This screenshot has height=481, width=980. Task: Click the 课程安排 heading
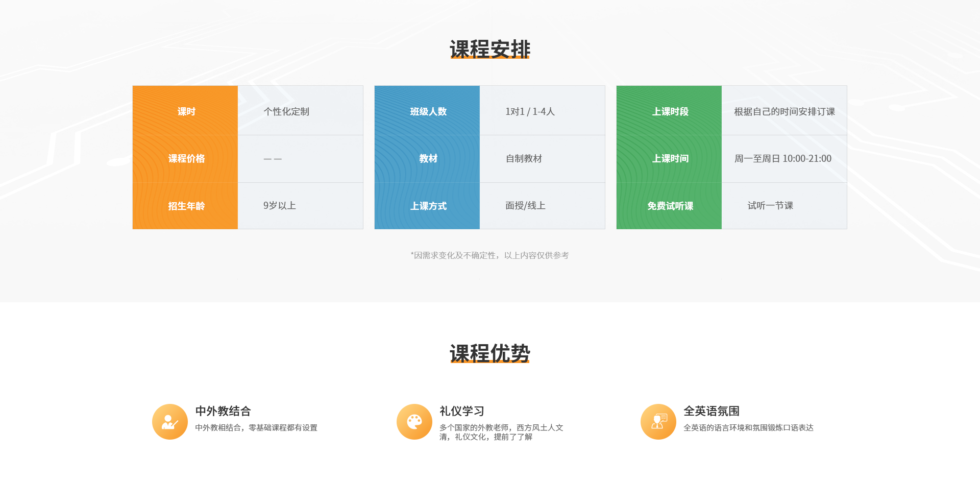coord(490,50)
